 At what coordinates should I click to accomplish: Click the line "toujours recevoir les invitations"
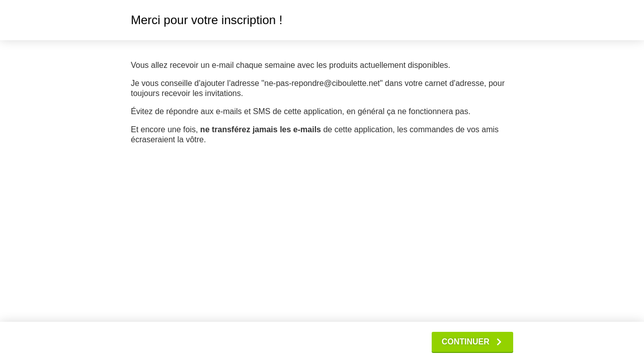click(186, 94)
